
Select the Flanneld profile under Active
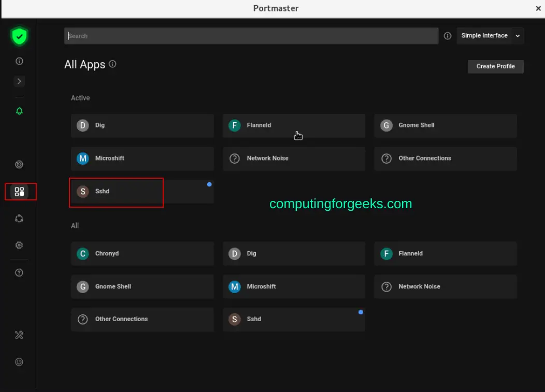pyautogui.click(x=294, y=125)
